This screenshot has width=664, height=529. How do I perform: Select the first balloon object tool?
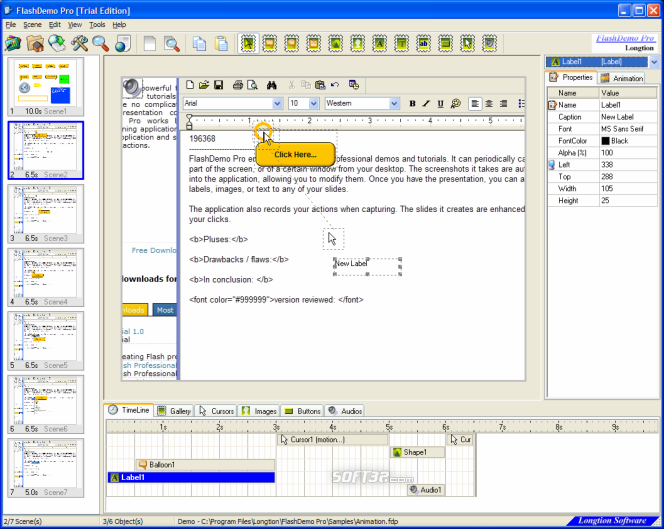(x=270, y=43)
